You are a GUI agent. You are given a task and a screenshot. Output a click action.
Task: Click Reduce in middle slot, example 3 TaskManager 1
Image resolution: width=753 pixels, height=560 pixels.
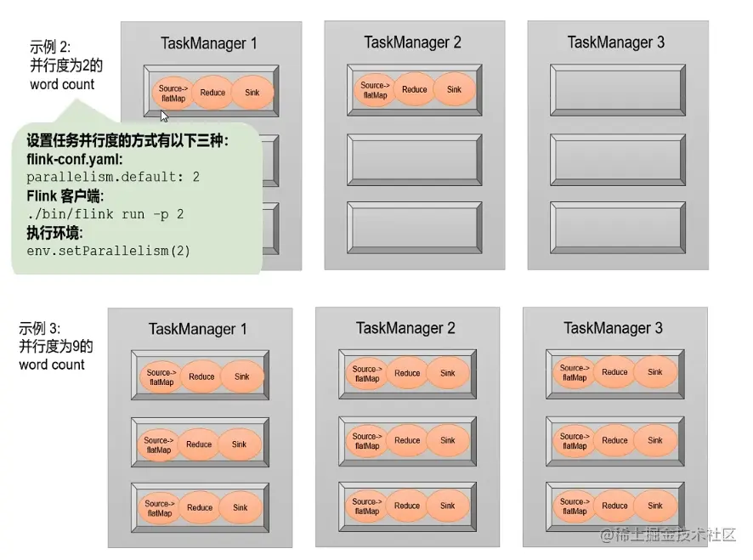(198, 444)
